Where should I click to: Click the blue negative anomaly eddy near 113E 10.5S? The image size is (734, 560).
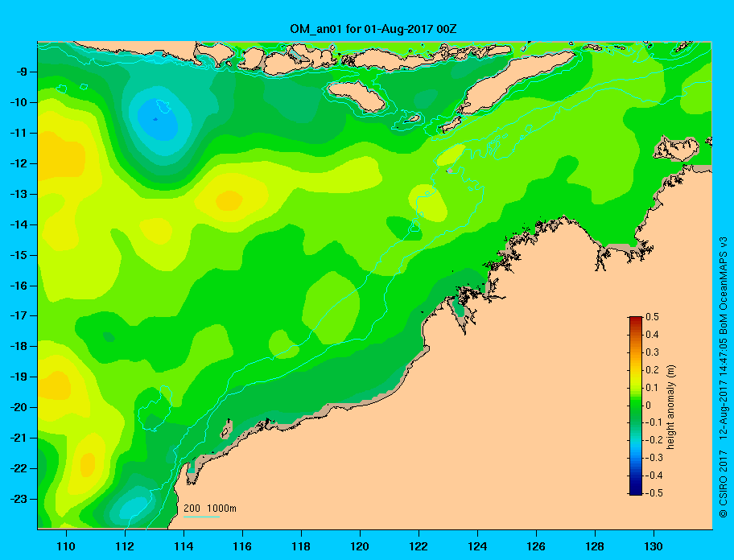pyautogui.click(x=158, y=120)
